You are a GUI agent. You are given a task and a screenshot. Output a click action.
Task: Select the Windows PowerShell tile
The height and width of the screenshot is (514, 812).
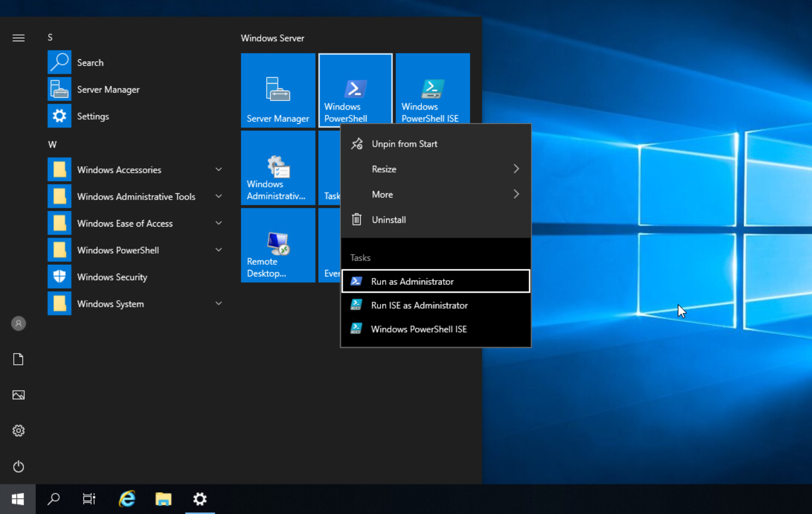pyautogui.click(x=355, y=88)
